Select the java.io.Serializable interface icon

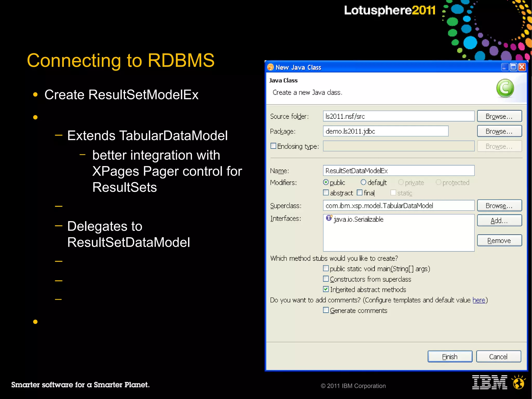pyautogui.click(x=329, y=218)
